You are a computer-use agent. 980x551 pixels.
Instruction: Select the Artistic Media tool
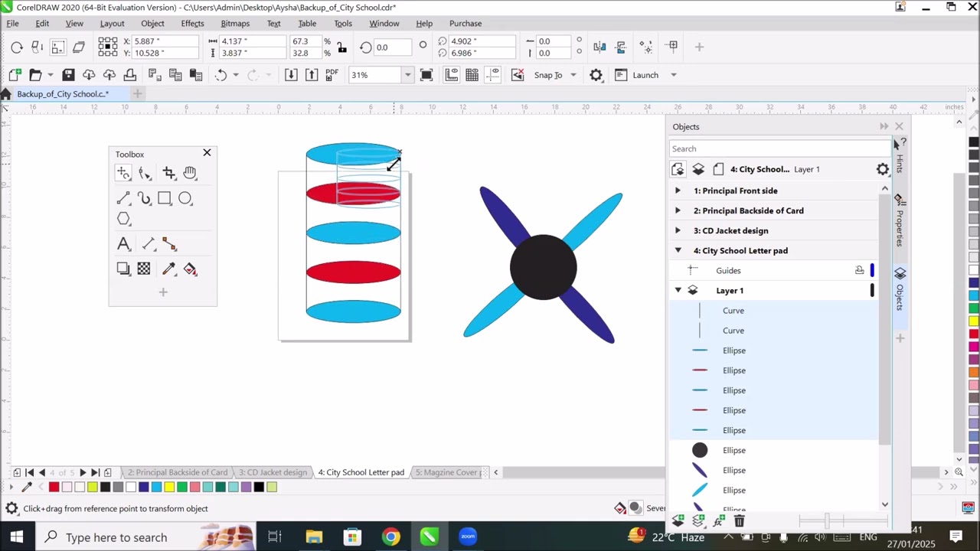tap(145, 199)
